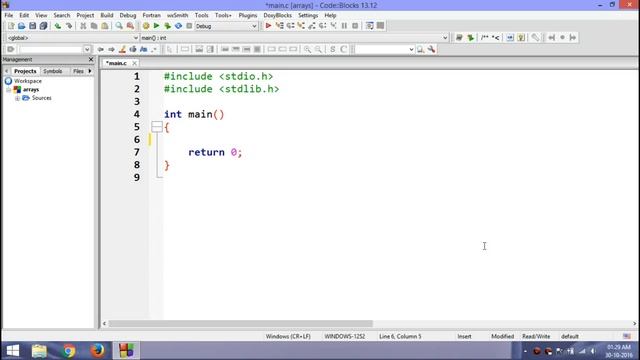
Task: Click the Stop debugger icon
Action: tap(355, 26)
